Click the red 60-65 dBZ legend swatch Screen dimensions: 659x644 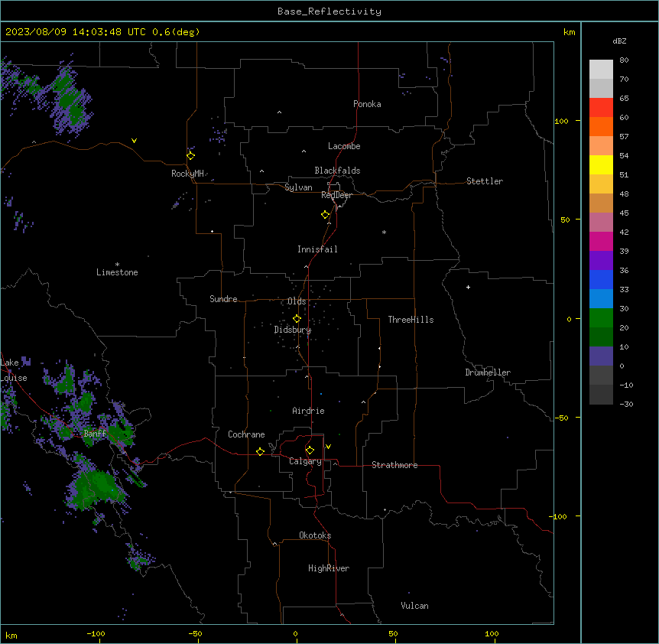(x=601, y=107)
